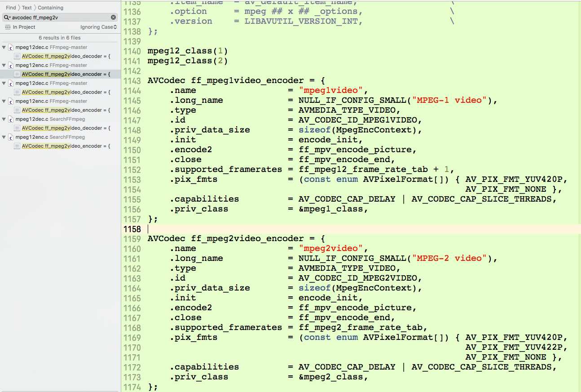The width and height of the screenshot is (581, 392).
Task: Select file row mpeg12enc.c SearchFFmpeg
Action: click(x=60, y=137)
